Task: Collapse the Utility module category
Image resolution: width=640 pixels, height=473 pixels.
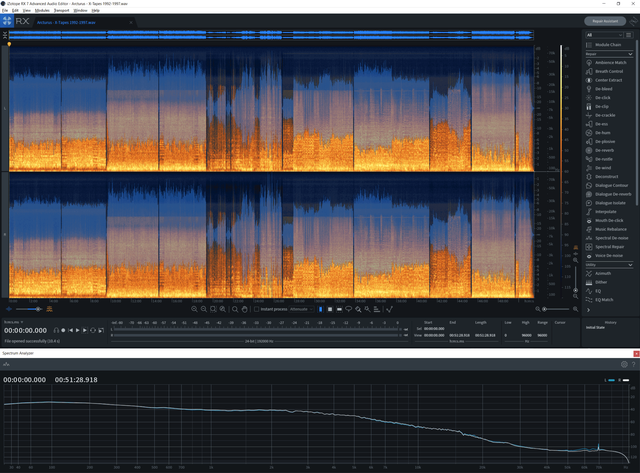Action: [630, 265]
